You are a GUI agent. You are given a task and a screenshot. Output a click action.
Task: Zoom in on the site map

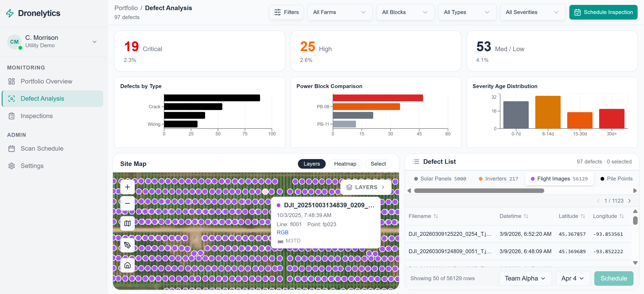127,187
